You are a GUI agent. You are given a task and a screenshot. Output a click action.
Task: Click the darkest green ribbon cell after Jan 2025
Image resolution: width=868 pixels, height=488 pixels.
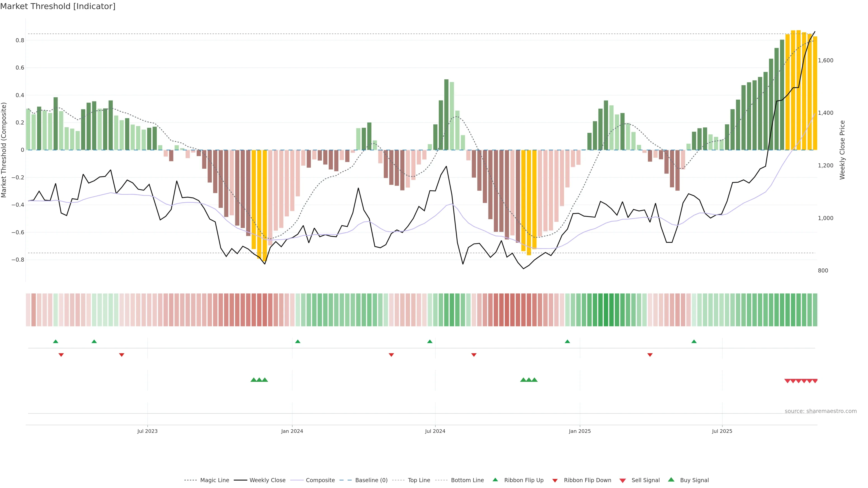[x=606, y=310]
